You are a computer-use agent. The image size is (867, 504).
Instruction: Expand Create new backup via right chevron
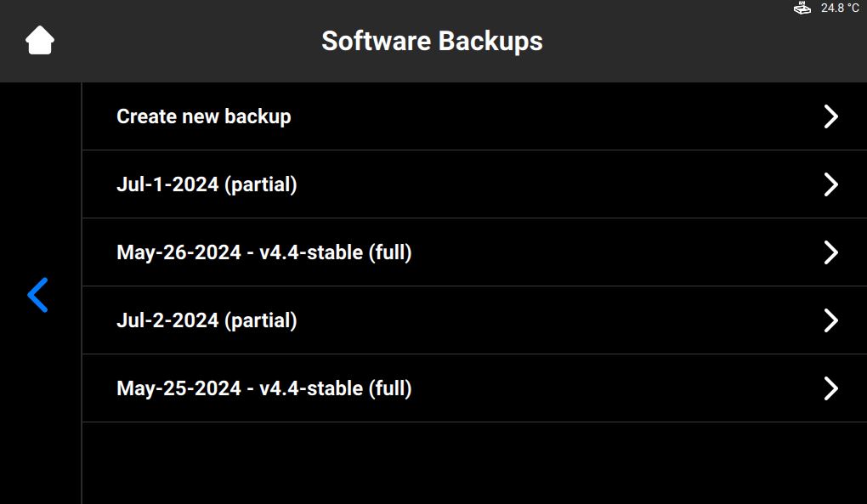tap(831, 116)
